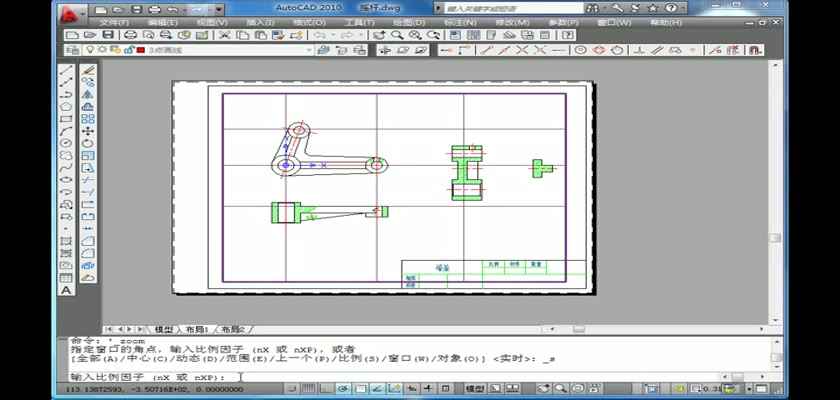The width and height of the screenshot is (840, 400).
Task: Select the Move modify tool
Action: (x=88, y=131)
